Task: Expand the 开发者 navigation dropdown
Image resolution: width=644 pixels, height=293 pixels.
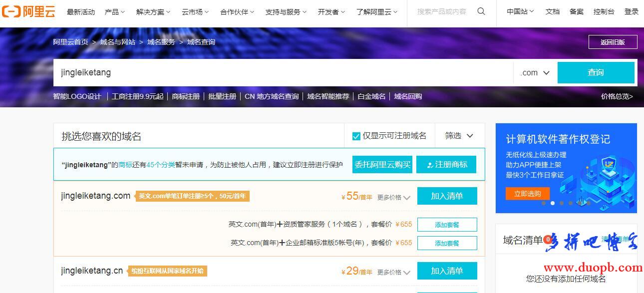Action: click(331, 11)
